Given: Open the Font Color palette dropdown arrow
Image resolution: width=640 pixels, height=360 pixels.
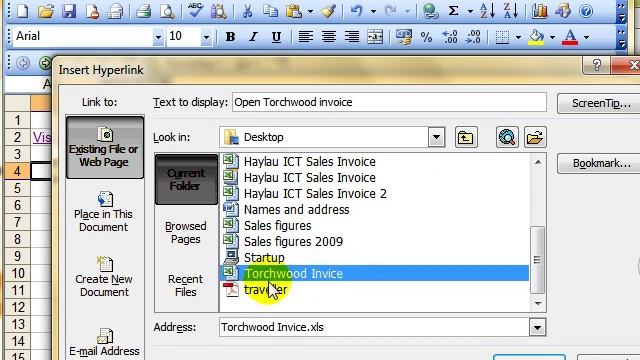Looking at the screenshot, I should click(x=586, y=38).
